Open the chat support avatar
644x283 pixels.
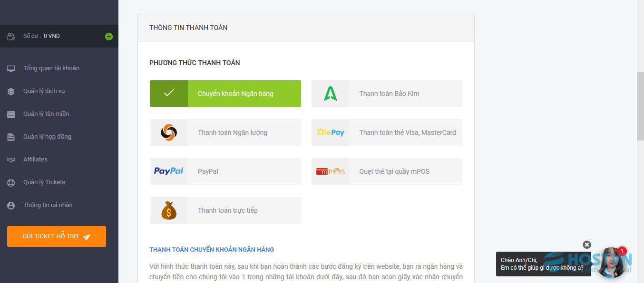pyautogui.click(x=611, y=263)
